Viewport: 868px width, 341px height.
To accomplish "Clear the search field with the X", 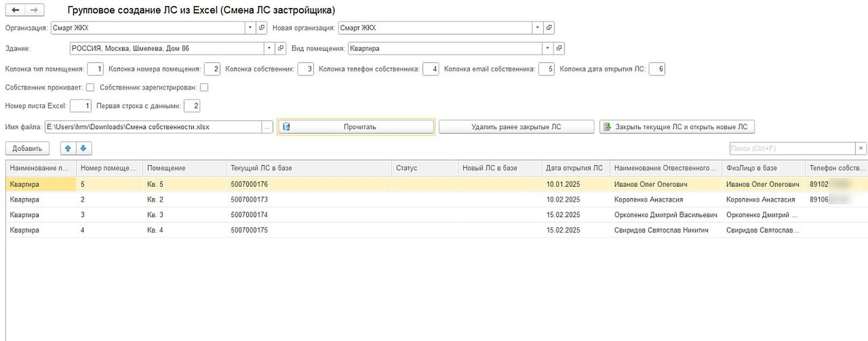I will click(861, 148).
